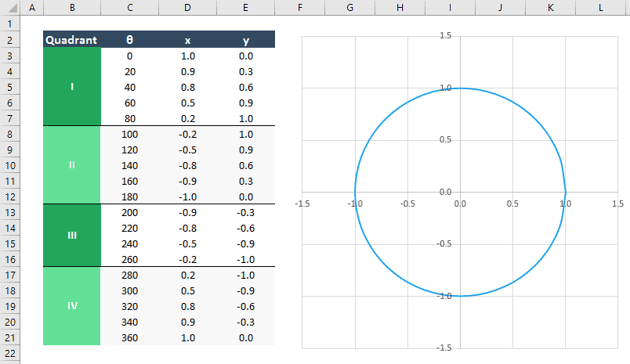Viewport: 630px width, 364px height.
Task: Select row 22 header
Action: click(x=10, y=354)
